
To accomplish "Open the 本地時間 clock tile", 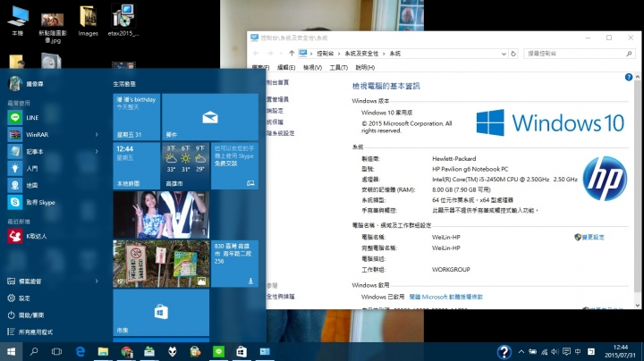I will (136, 165).
